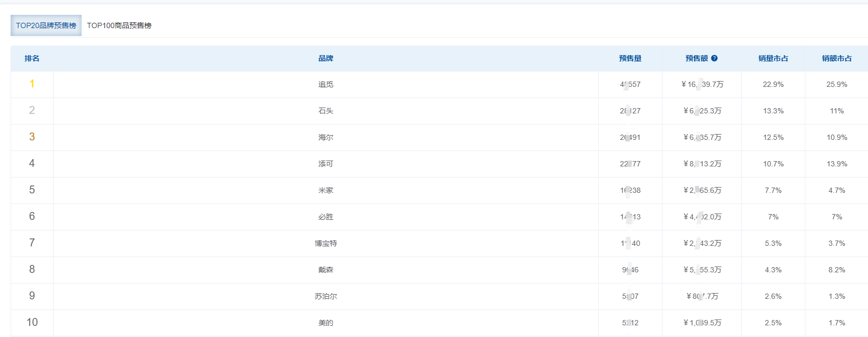Select the brand name 石头
Viewport: 868px width, 337px height.
click(326, 111)
